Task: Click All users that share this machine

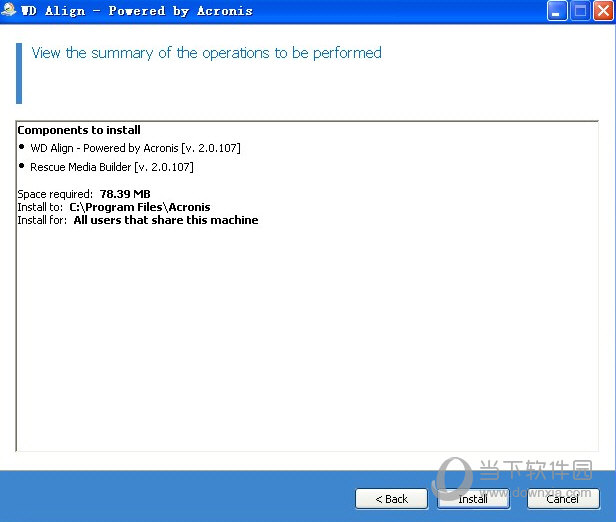Action: click(x=166, y=220)
